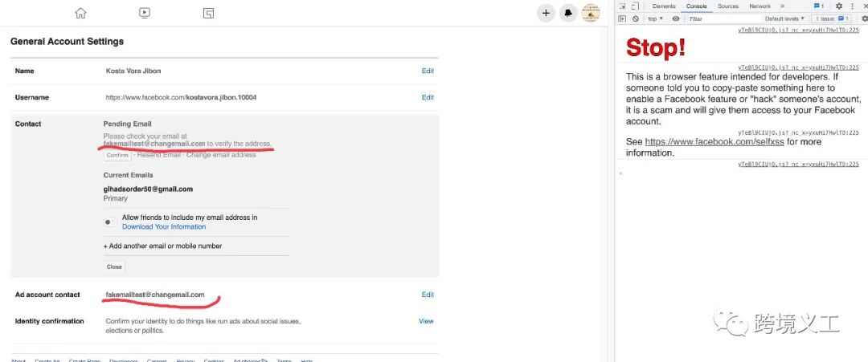Open the Gaming icon in top nav
Image resolution: width=868 pixels, height=362 pixels.
coord(209,14)
